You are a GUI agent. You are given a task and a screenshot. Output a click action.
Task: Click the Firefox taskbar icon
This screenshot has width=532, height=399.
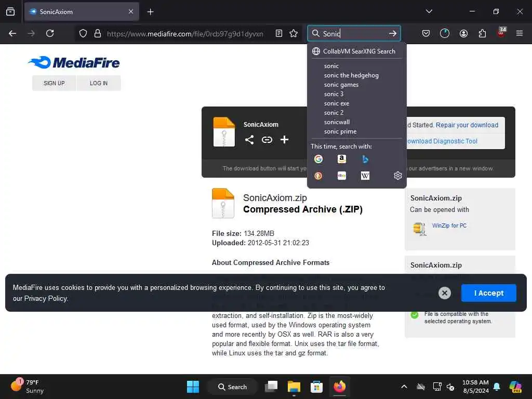coord(339,387)
